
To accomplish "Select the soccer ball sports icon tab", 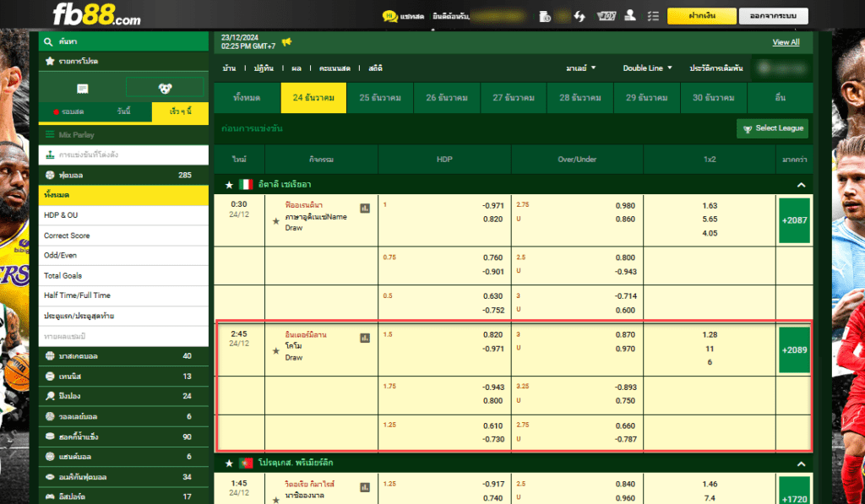I will pos(165,88).
